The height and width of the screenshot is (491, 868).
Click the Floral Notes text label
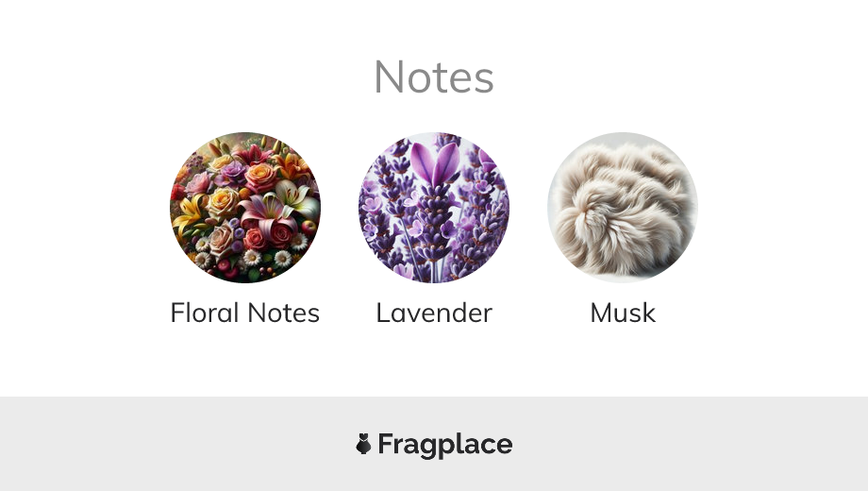click(245, 313)
